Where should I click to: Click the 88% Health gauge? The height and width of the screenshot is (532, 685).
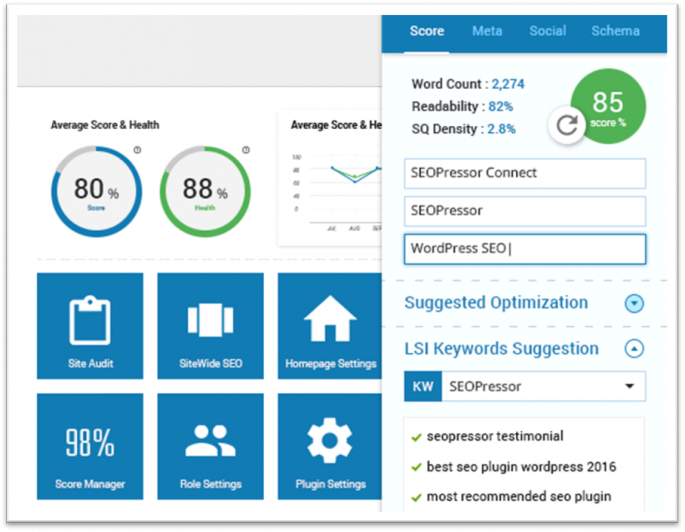coord(205,191)
